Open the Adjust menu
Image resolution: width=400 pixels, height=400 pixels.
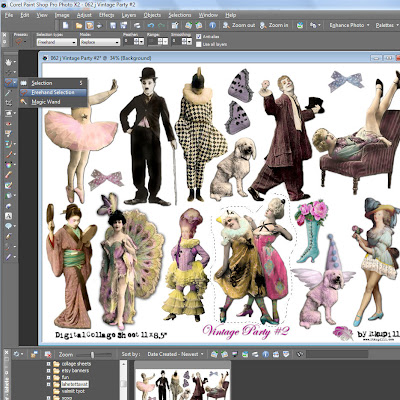[x=84, y=15]
